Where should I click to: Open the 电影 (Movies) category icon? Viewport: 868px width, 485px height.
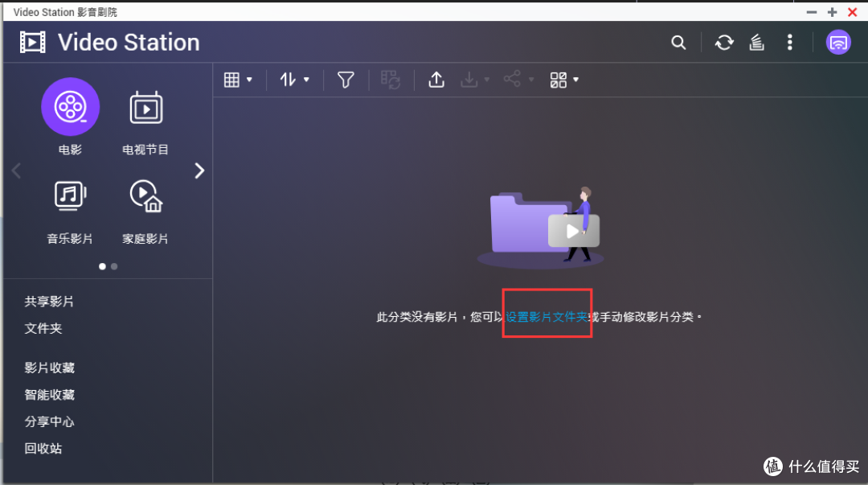(x=70, y=106)
